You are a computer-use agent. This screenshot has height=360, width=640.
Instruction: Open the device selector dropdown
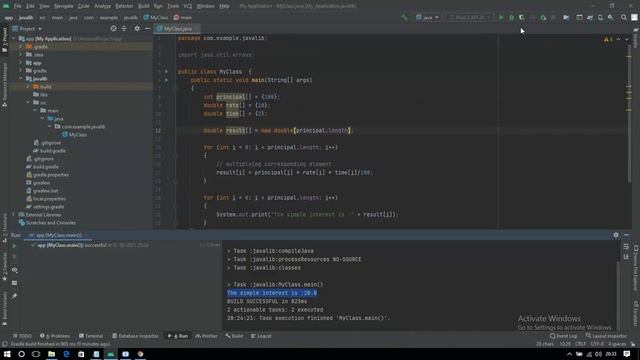coord(469,18)
